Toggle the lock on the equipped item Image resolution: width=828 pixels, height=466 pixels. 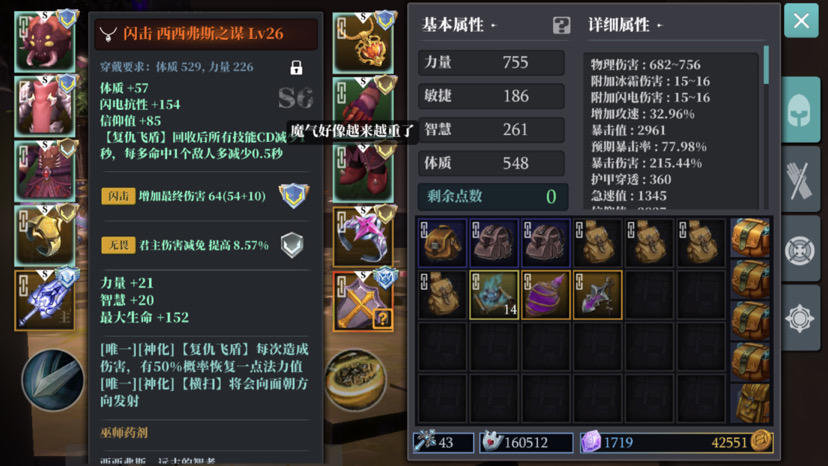(x=296, y=67)
